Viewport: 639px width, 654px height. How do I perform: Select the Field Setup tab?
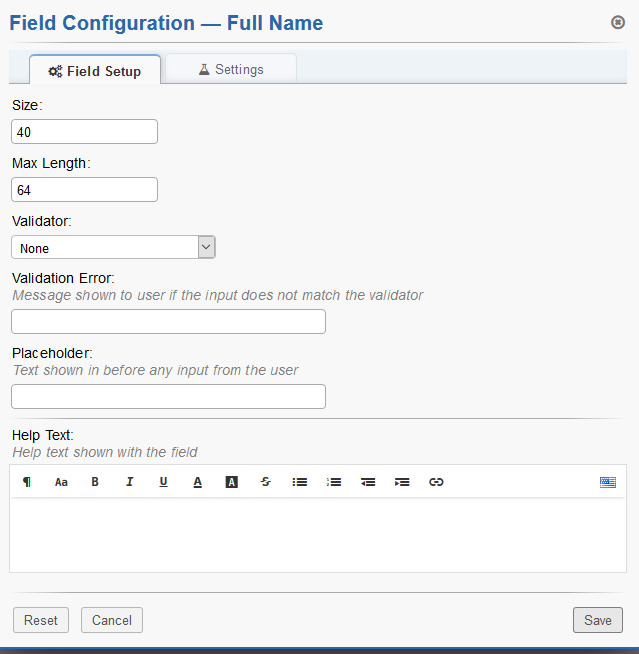[x=95, y=71]
